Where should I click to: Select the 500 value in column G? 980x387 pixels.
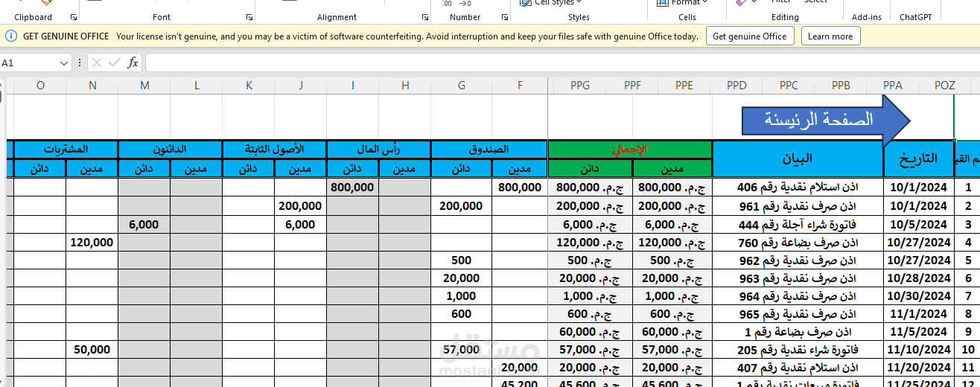(x=462, y=260)
